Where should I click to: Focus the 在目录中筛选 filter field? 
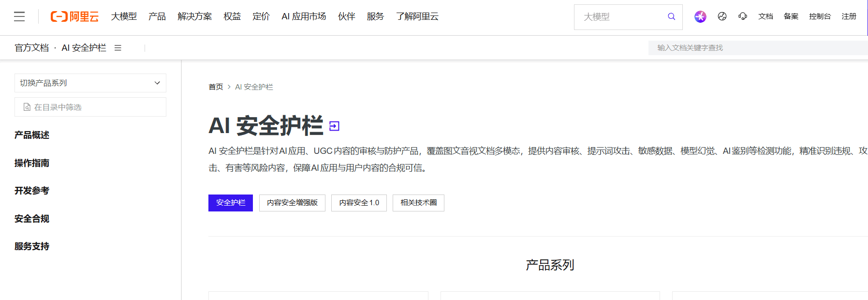[90, 107]
